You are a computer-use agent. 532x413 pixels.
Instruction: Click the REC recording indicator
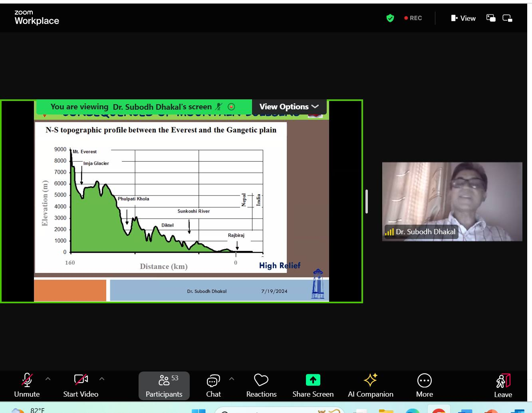(413, 18)
